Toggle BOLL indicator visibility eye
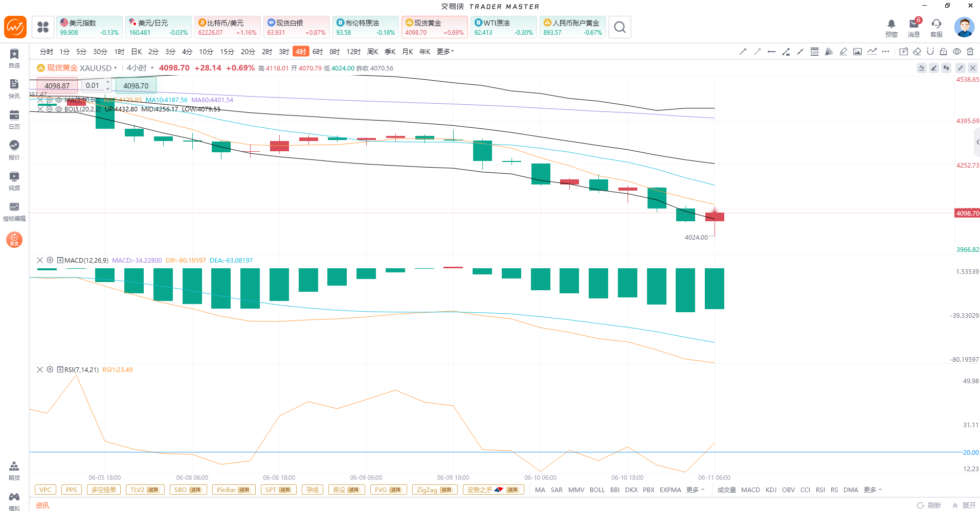Viewport: 980px width, 511px height. [59, 109]
